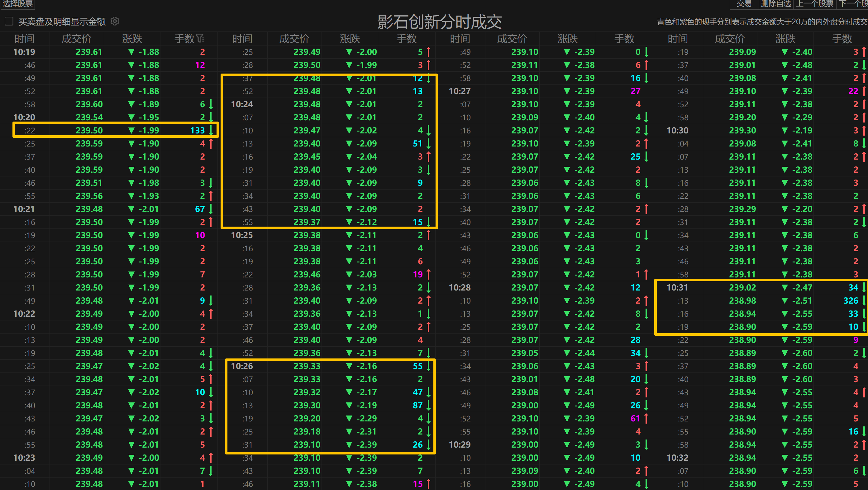Open the 选择股票 selector
This screenshot has height=490, width=868.
click(x=17, y=3)
